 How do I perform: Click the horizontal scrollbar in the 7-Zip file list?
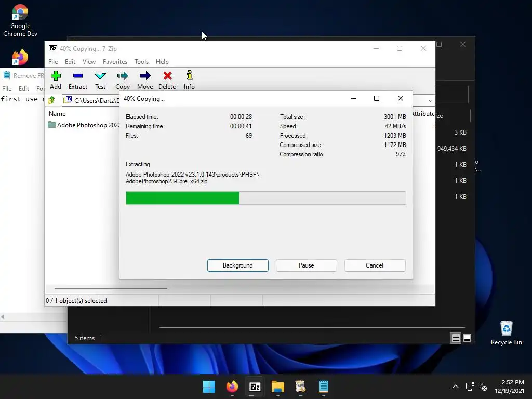(x=111, y=289)
